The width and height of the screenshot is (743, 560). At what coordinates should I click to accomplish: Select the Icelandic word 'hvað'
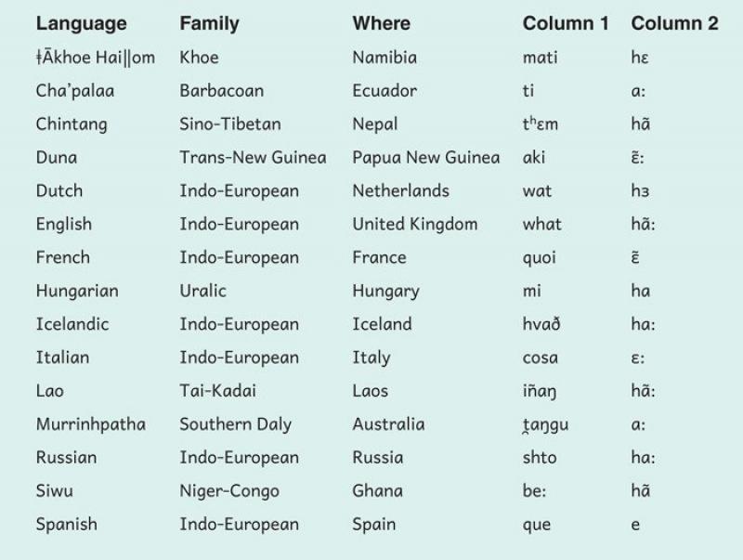tap(541, 325)
